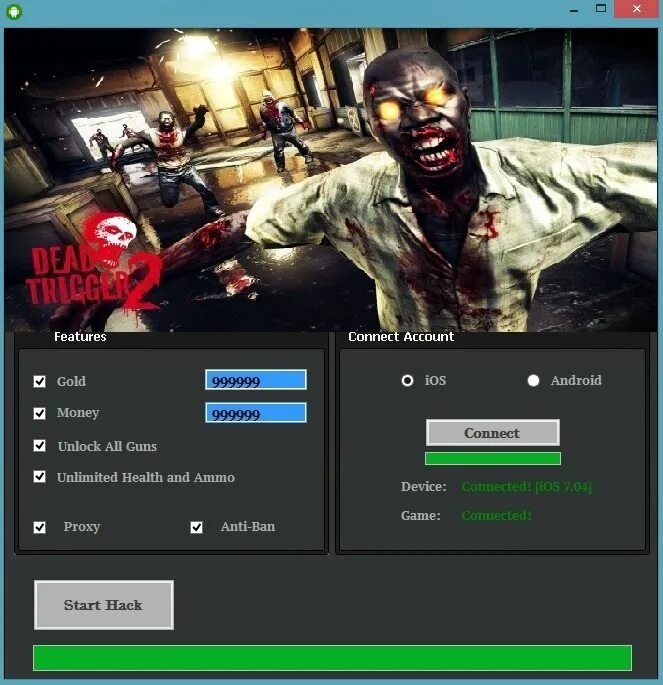
Task: Click the Connect button
Action: click(493, 433)
